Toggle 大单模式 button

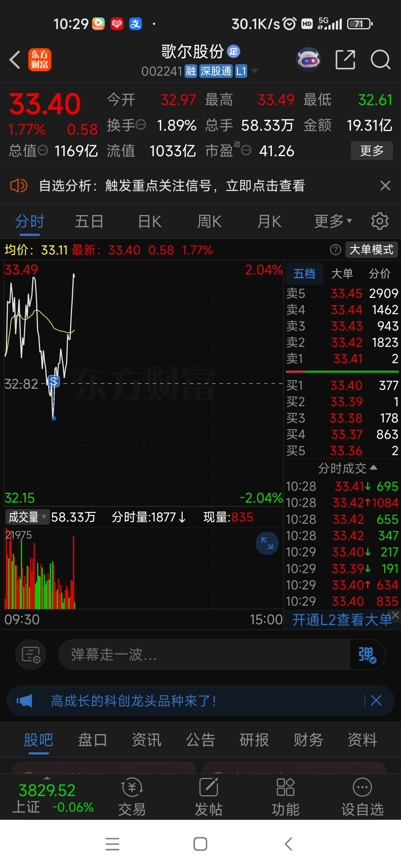coord(372,250)
